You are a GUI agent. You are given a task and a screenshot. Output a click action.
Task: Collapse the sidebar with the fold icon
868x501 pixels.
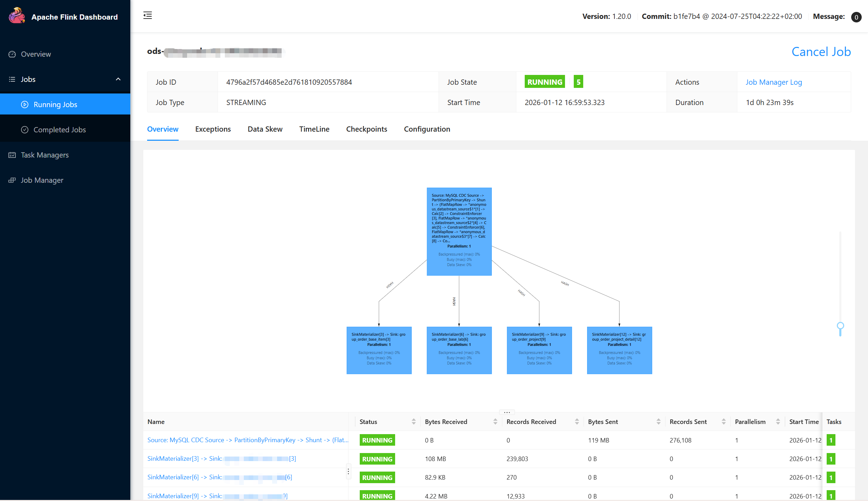147,15
